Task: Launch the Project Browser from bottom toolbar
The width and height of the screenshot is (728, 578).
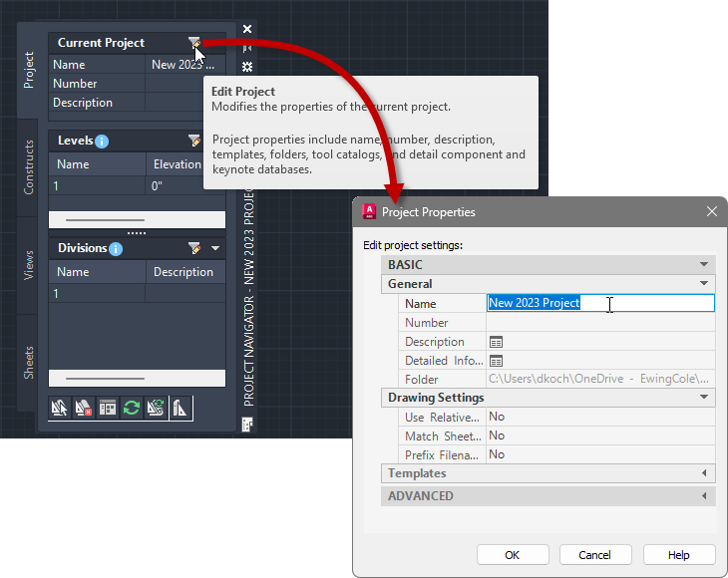Action: (x=60, y=409)
